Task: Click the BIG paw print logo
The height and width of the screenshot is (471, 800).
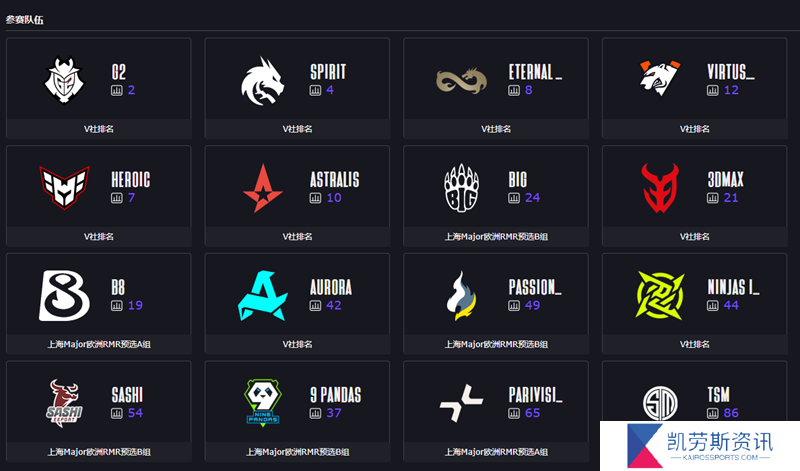Action: coord(461,188)
